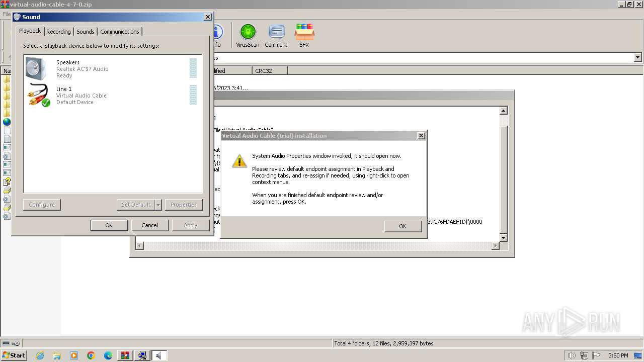This screenshot has height=362, width=644.
Task: Click the Action Center flag tray icon
Action: click(596, 355)
